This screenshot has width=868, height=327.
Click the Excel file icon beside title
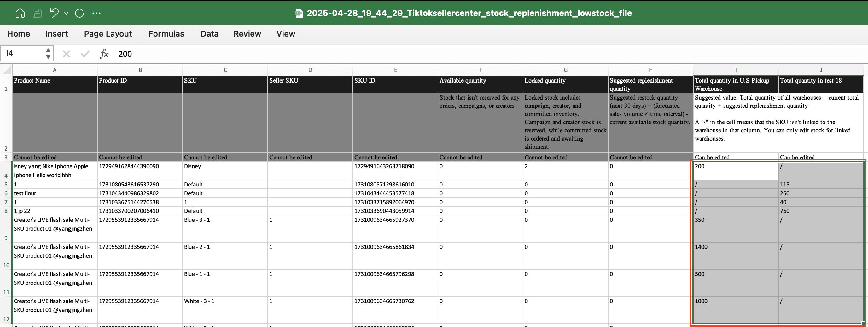click(299, 13)
